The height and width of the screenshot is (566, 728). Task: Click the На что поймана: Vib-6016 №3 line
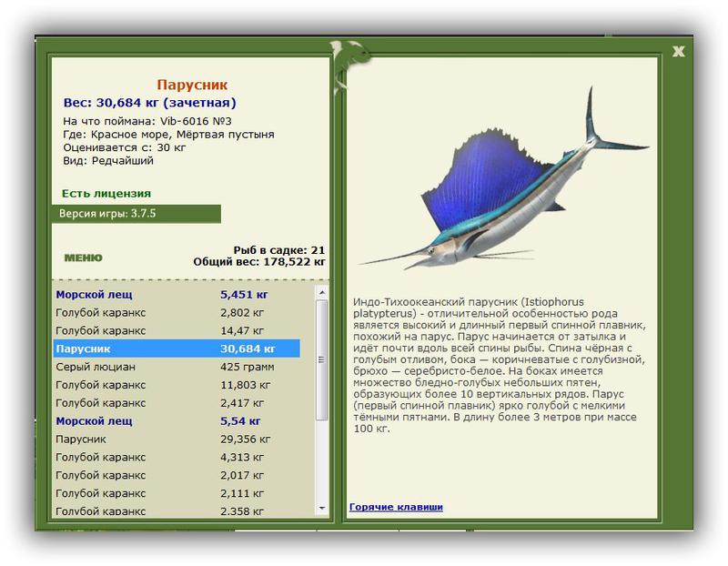[147, 121]
